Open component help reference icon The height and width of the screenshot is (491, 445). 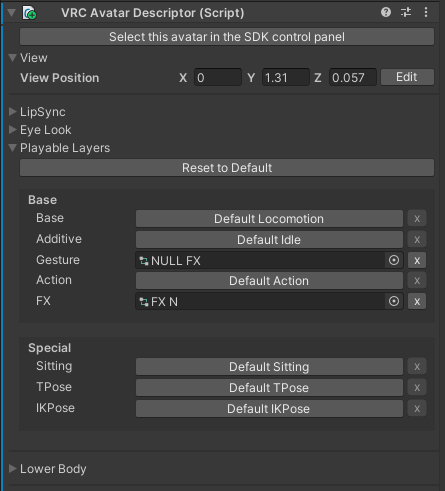pyautogui.click(x=386, y=13)
